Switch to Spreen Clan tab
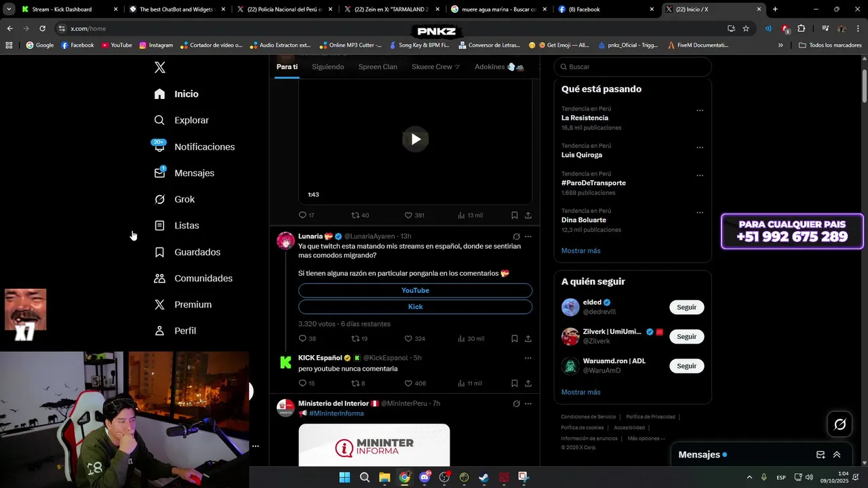The image size is (868, 488). (378, 67)
